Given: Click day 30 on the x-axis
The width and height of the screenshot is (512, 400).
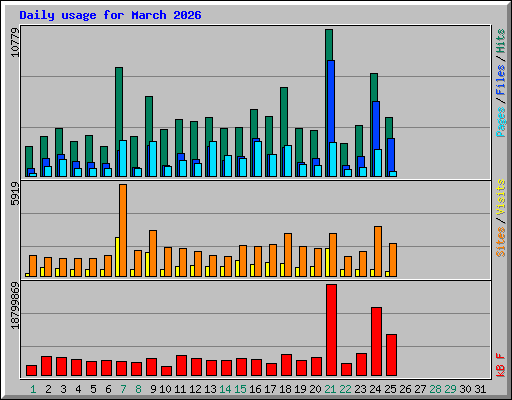Looking at the screenshot, I should tap(465, 389).
